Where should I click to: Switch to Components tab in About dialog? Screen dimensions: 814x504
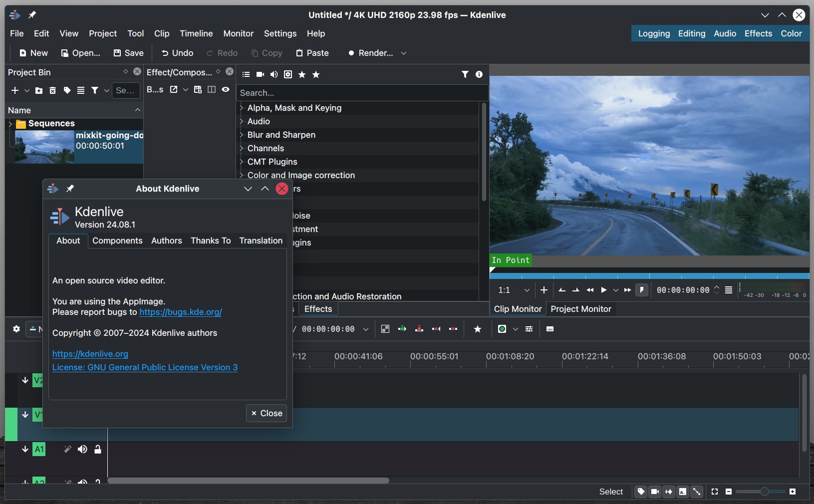tap(117, 241)
